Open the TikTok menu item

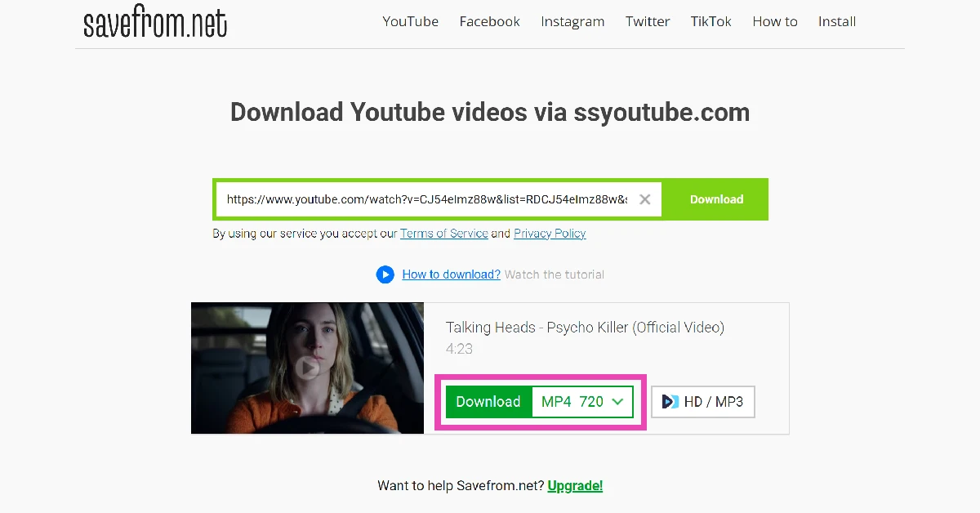click(x=711, y=22)
